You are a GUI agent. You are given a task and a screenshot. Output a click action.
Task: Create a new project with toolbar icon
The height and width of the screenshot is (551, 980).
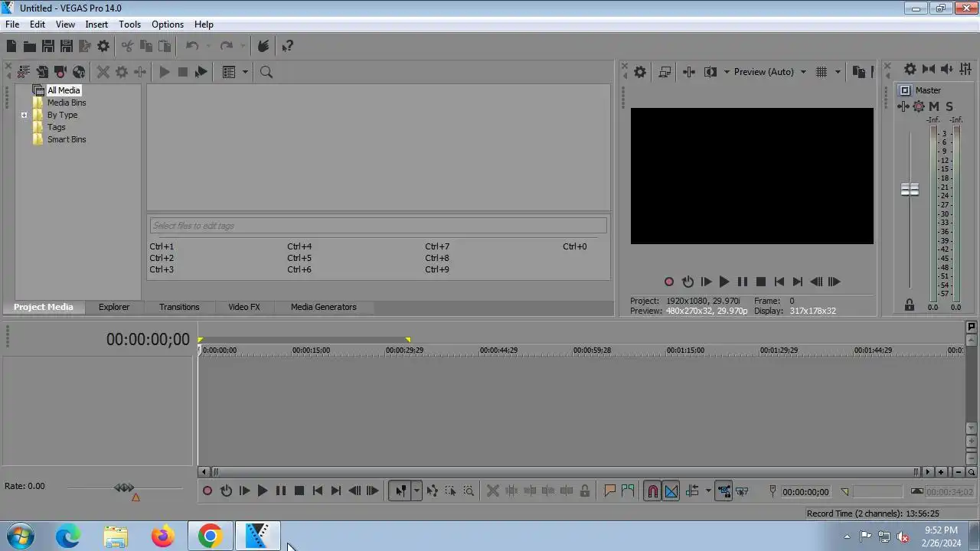tap(11, 47)
